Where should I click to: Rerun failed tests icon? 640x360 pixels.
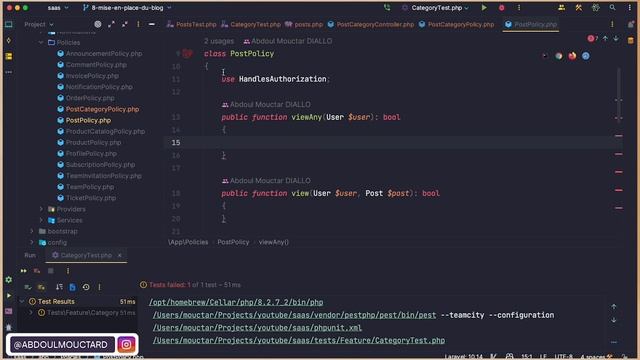pos(37,271)
